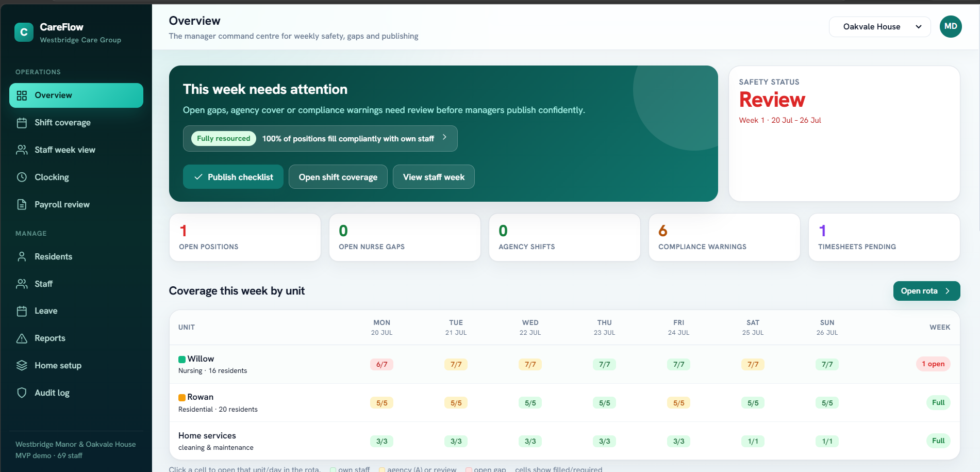Open Home services Sunday 1/1 cell
Image resolution: width=980 pixels, height=472 pixels.
tap(827, 442)
